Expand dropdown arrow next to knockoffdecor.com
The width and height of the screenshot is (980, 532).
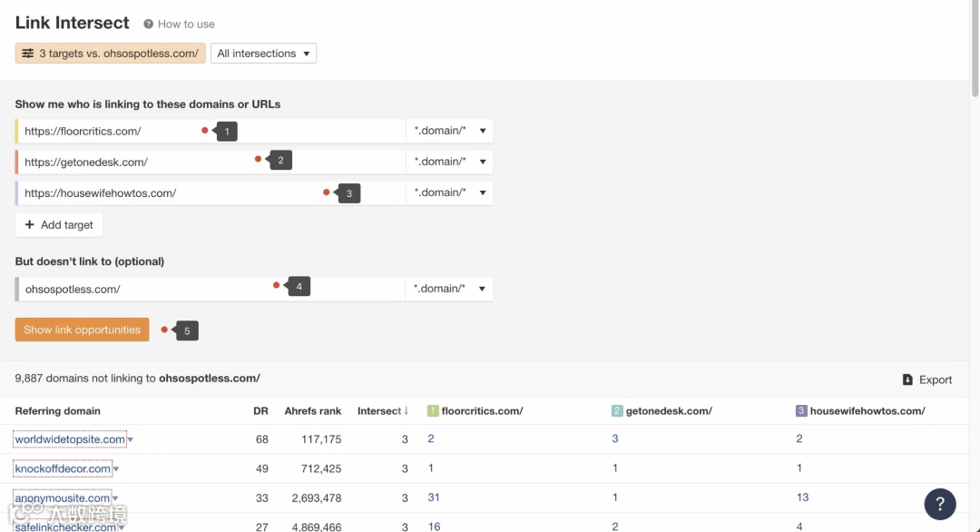click(x=116, y=468)
